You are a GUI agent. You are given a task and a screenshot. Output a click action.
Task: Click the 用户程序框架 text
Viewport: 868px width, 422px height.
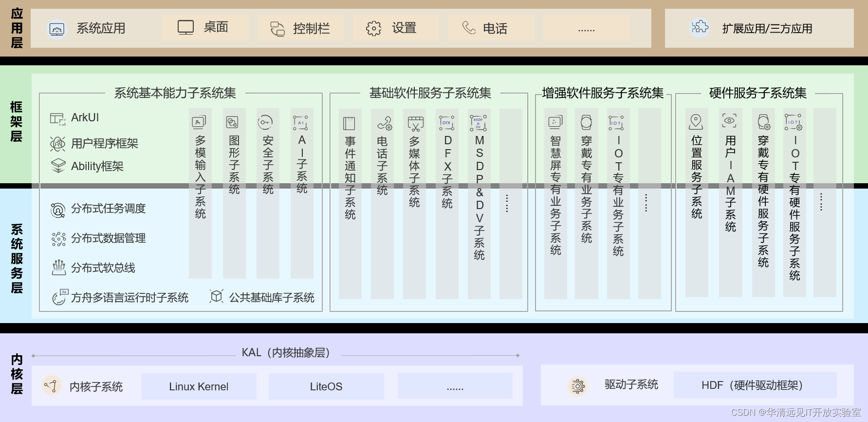105,143
